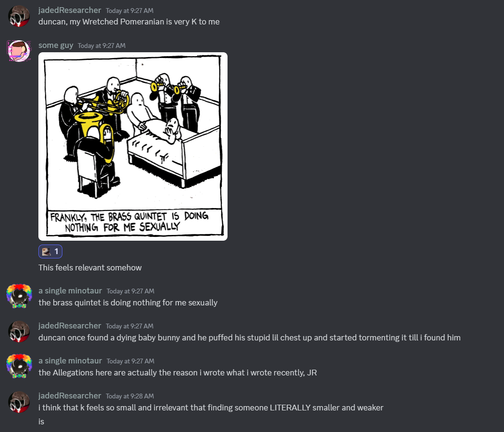Select the message 'This feels relevant somehow'

coord(90,268)
